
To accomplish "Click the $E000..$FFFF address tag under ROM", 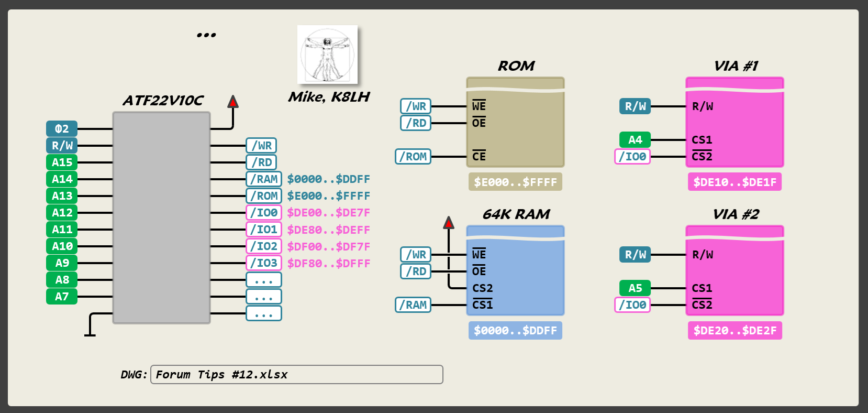I will tap(515, 182).
